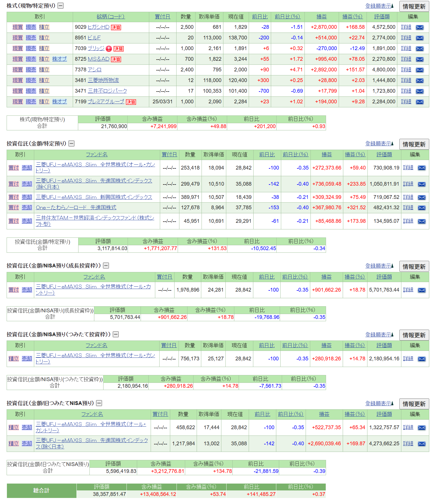The image size is (435, 504).
Task: Click the mail icon in the ビルF row
Action: pos(419,38)
